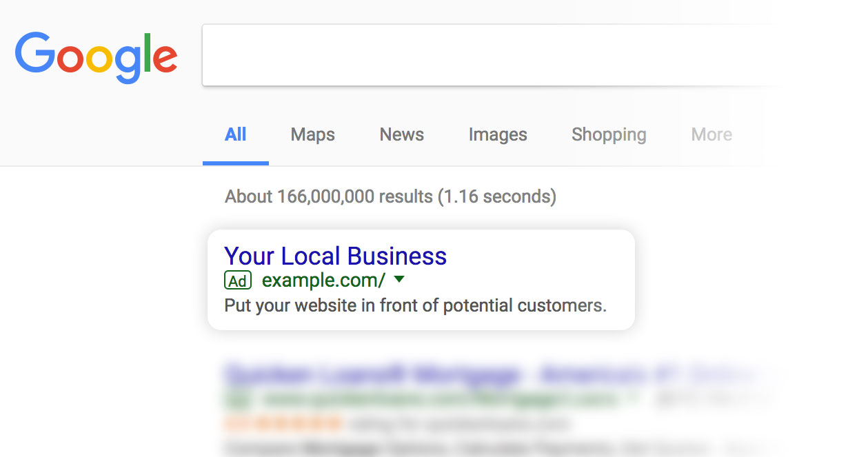
Task: Click the About 166,000,000 results text
Action: (x=390, y=196)
